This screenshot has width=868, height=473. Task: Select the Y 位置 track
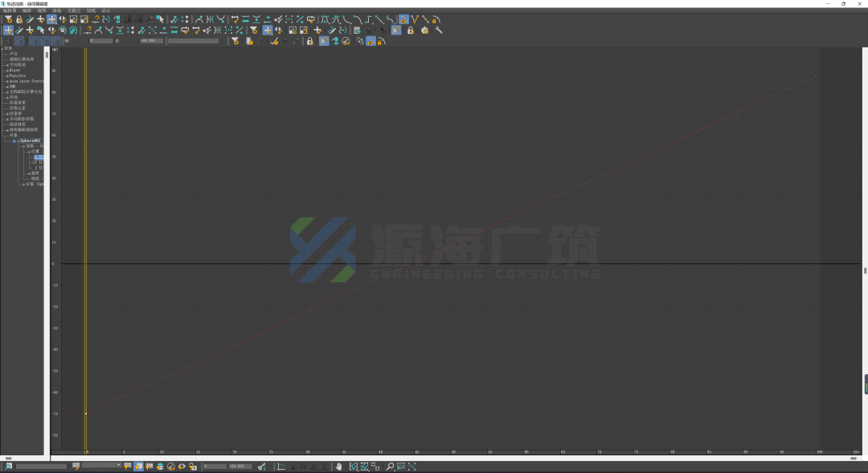pos(39,163)
